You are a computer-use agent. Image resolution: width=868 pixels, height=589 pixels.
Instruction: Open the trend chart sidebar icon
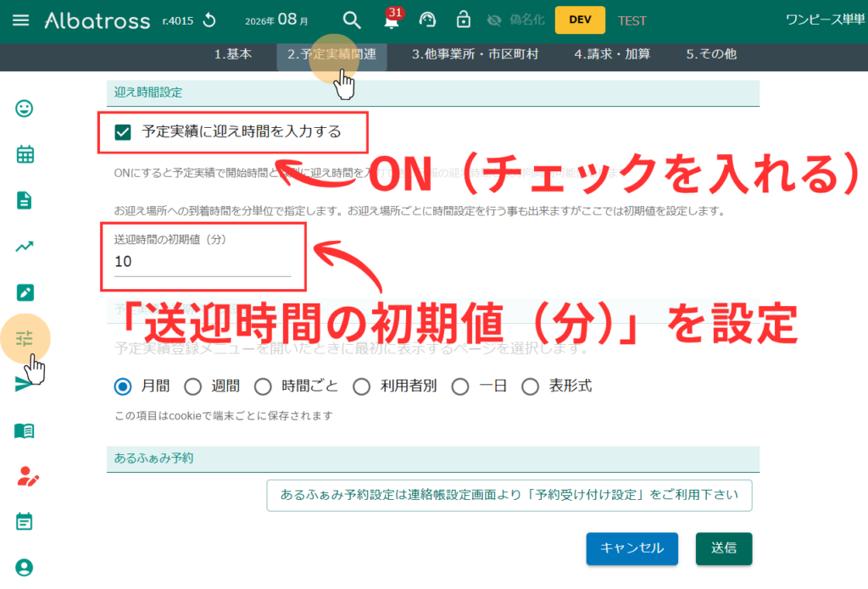pyautogui.click(x=25, y=247)
